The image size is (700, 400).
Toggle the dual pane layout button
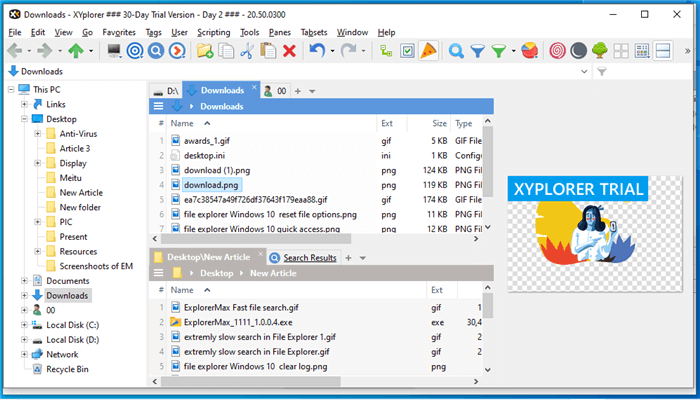pos(663,51)
